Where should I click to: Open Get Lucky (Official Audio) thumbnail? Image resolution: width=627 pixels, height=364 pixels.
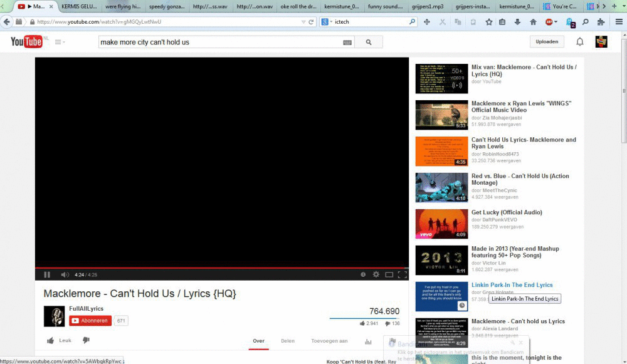(441, 224)
